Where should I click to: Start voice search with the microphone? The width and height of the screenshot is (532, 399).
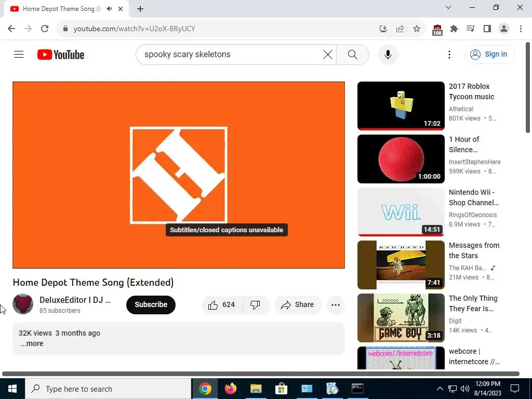click(388, 54)
